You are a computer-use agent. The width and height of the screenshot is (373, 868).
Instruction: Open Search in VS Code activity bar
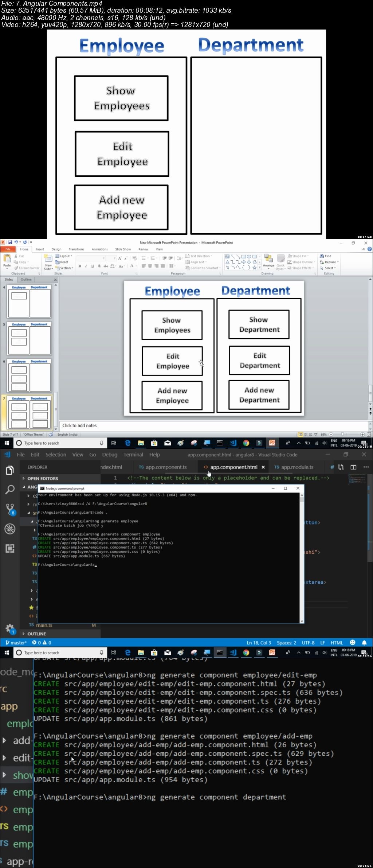click(x=10, y=490)
